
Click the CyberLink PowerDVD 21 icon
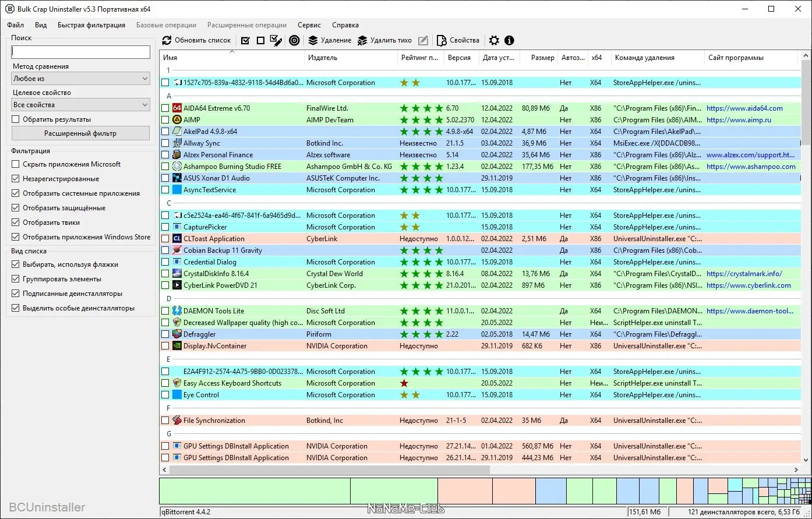tap(177, 285)
